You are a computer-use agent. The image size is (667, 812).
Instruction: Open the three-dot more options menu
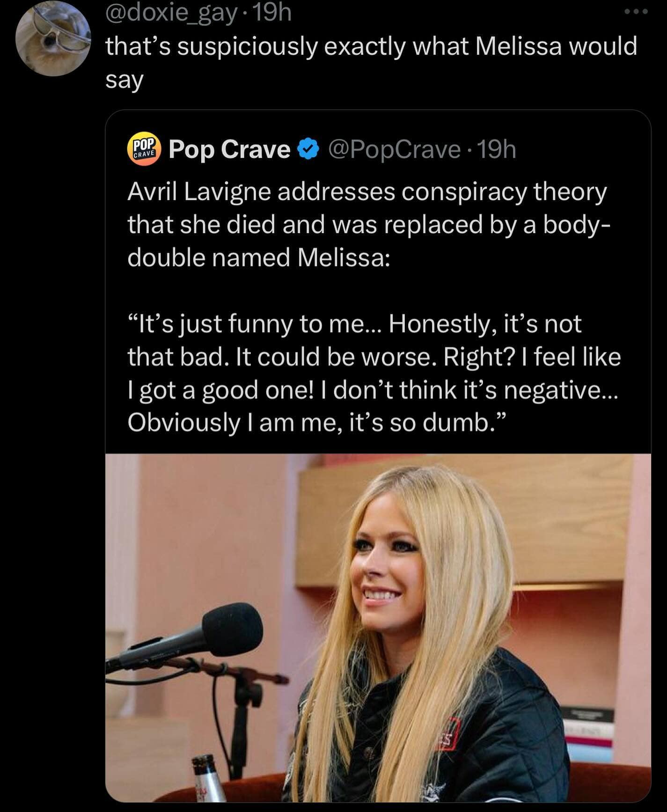point(635,13)
